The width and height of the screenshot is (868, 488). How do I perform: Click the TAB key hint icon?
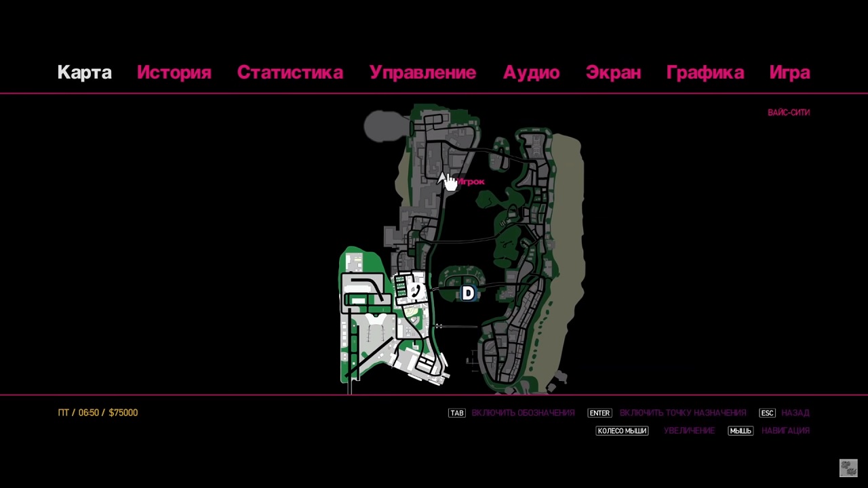[x=457, y=413]
